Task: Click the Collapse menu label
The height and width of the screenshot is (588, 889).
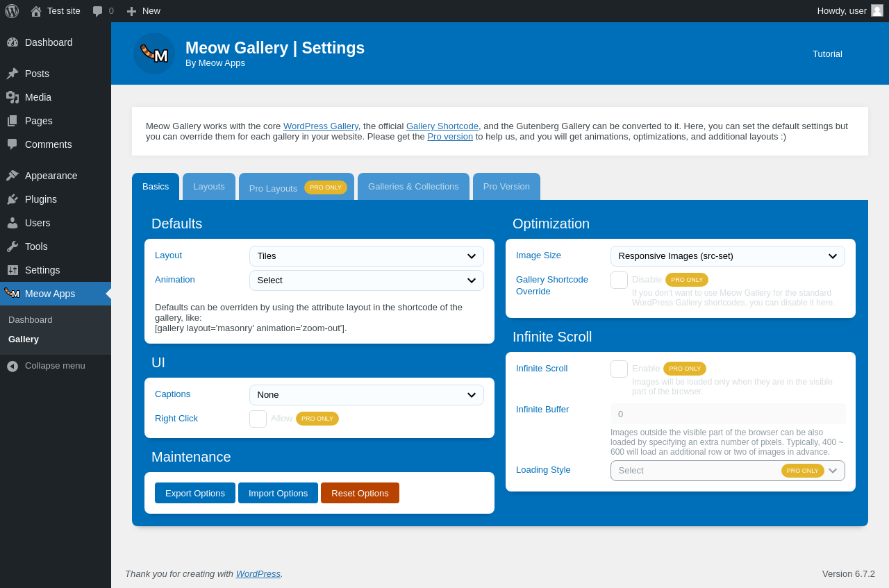Action: [x=55, y=366]
